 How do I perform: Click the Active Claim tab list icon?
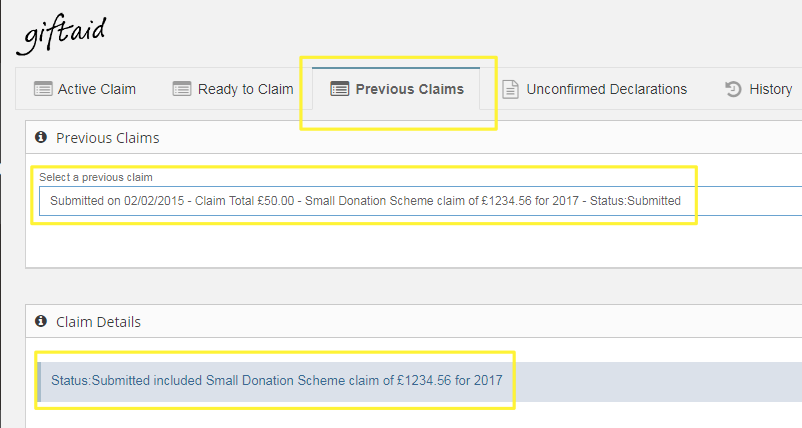(43, 89)
